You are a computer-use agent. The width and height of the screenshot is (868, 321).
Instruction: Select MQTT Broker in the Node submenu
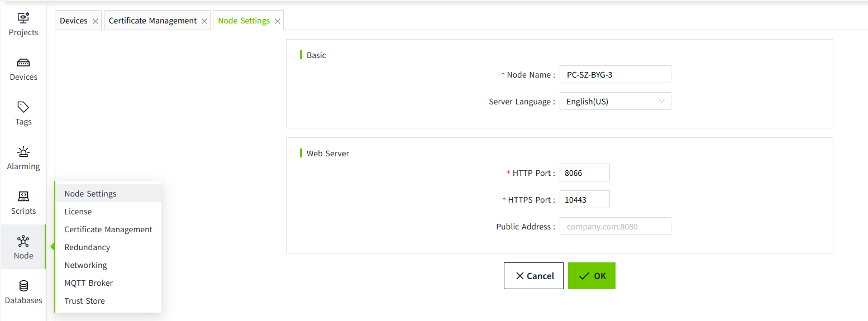click(89, 283)
